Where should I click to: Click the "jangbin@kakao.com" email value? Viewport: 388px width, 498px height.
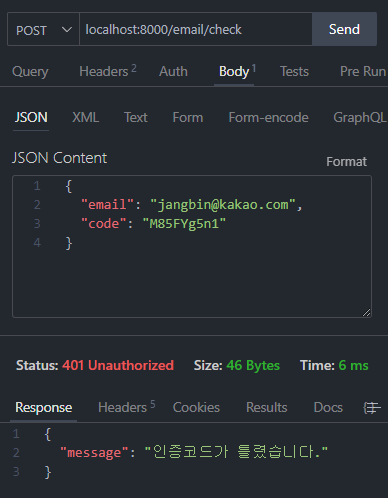click(223, 205)
